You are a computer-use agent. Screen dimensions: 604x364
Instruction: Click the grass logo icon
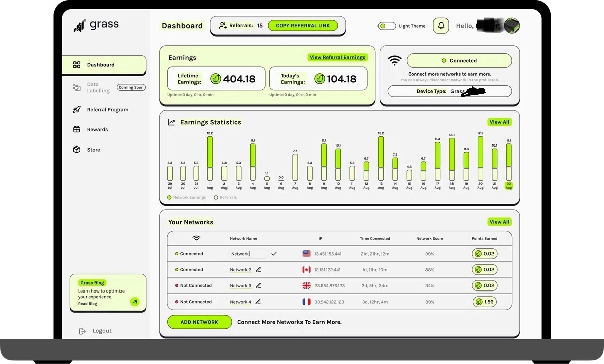80,26
